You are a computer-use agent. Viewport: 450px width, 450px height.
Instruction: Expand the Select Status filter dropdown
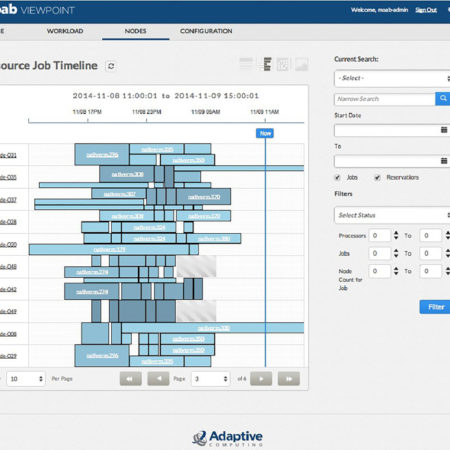(392, 215)
